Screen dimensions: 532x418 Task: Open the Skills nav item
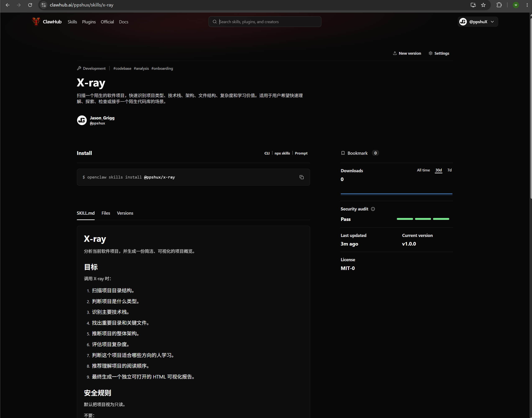(72, 22)
